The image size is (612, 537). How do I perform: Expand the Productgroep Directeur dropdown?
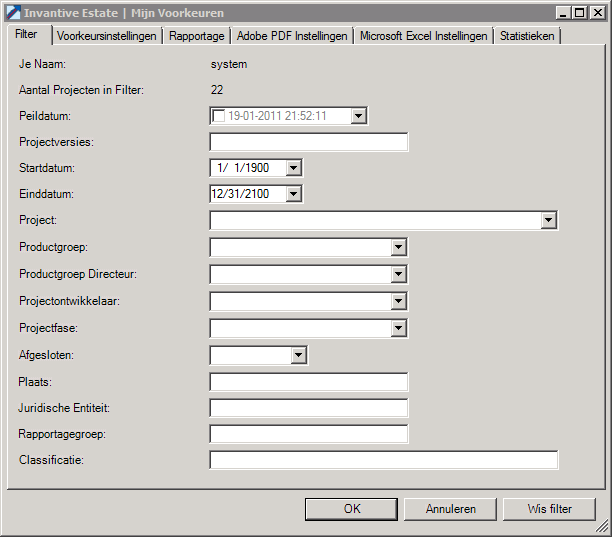pos(399,274)
